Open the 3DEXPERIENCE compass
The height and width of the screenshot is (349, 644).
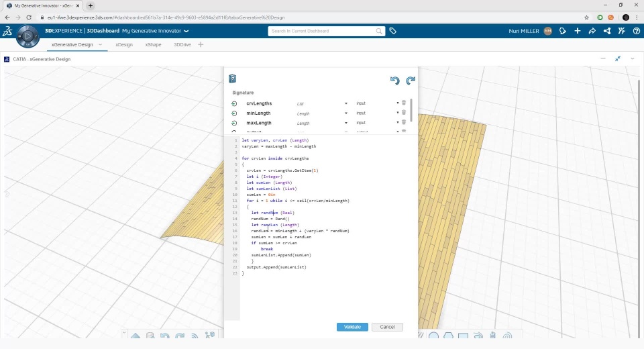tap(28, 36)
